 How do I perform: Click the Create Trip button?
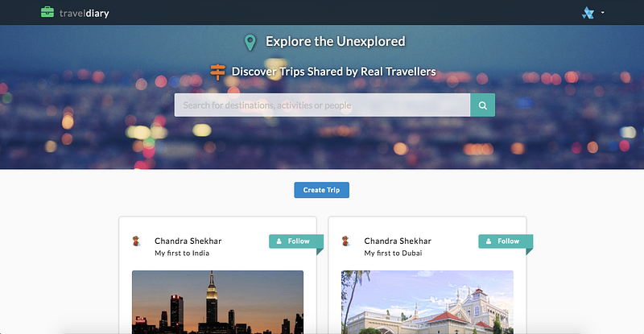coord(321,190)
